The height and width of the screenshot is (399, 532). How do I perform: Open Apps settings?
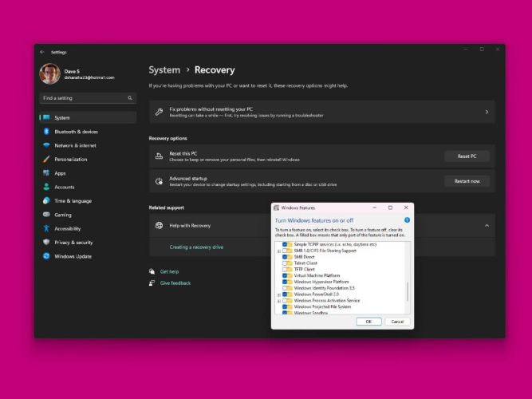pos(88,173)
